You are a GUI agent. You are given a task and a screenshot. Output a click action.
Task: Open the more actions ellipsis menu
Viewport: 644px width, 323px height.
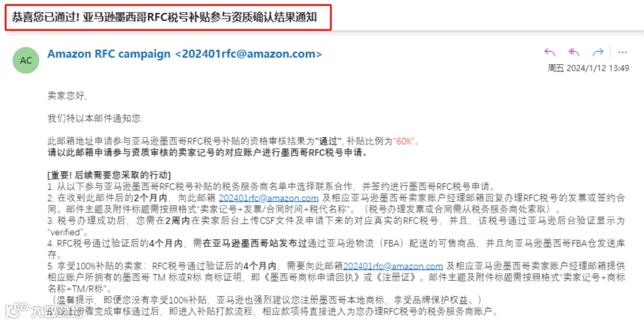(622, 53)
